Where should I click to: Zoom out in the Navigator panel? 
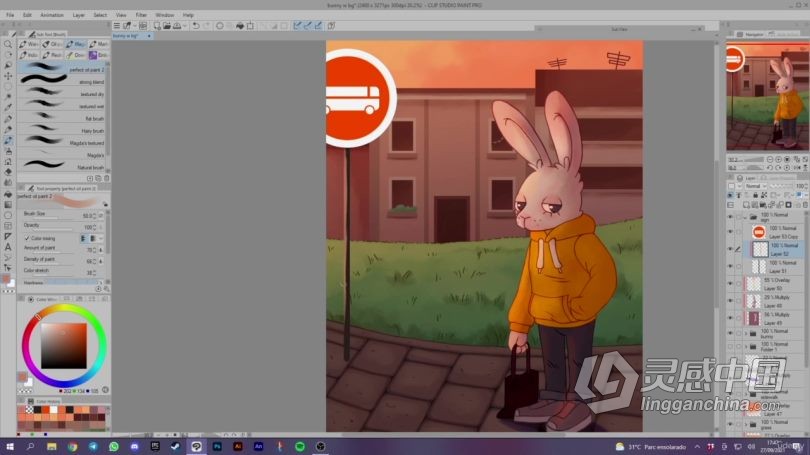tap(770, 160)
